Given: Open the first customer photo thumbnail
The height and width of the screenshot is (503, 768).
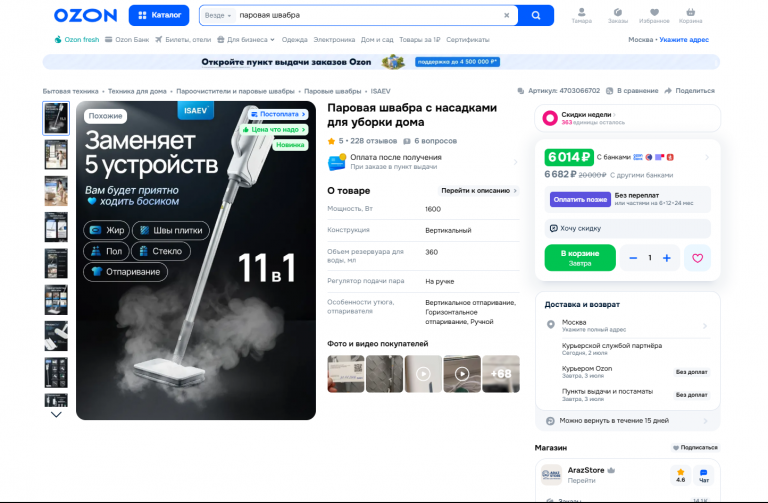Looking at the screenshot, I should [x=346, y=374].
